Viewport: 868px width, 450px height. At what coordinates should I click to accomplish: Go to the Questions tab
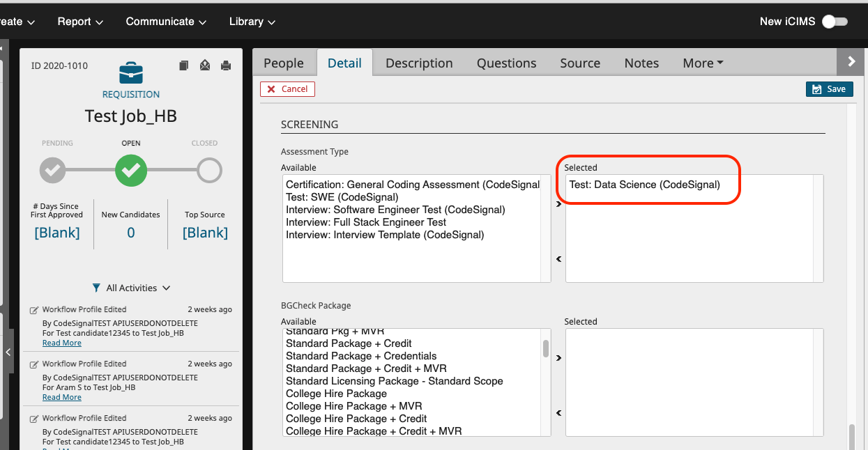coord(507,63)
